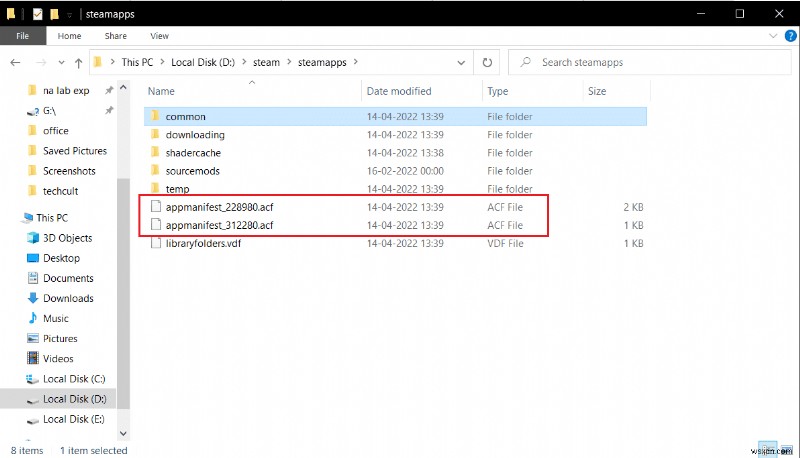Go back using the left arrow
This screenshot has width=800, height=458.
click(x=15, y=62)
